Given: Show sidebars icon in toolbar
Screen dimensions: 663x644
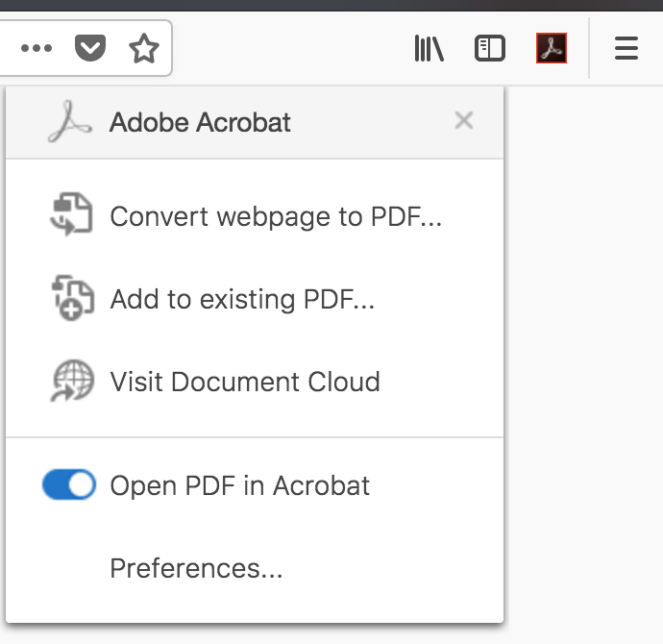Looking at the screenshot, I should [x=490, y=48].
